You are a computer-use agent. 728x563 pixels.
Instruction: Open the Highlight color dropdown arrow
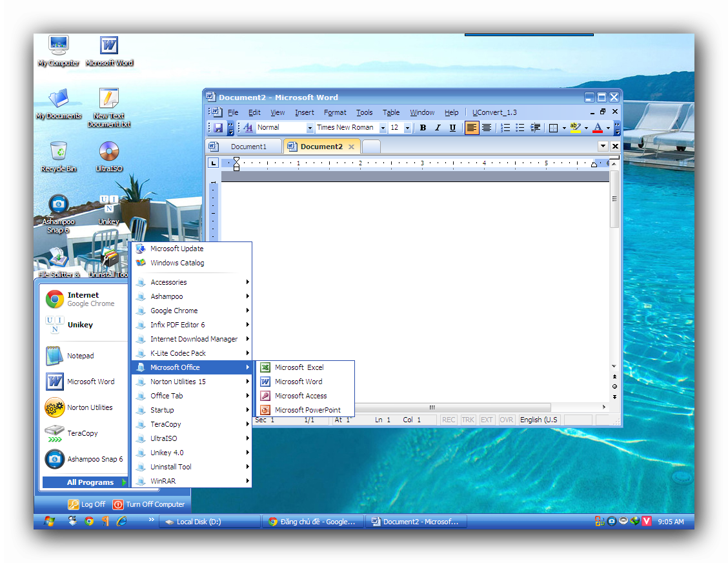(x=586, y=128)
